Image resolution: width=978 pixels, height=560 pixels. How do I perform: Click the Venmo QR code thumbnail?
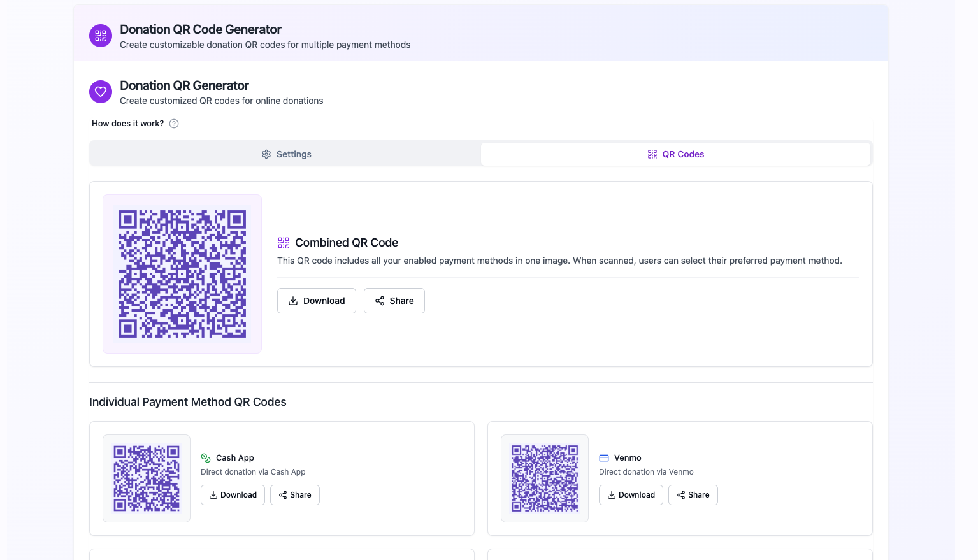click(x=544, y=478)
